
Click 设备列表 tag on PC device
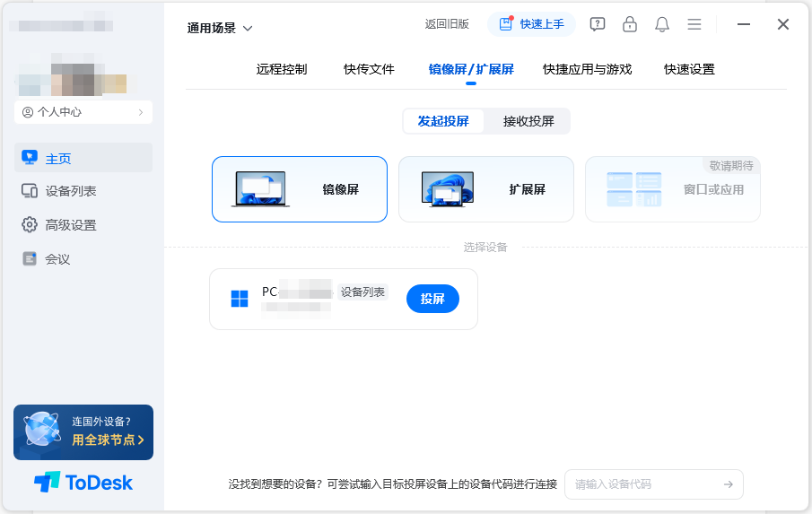(362, 292)
